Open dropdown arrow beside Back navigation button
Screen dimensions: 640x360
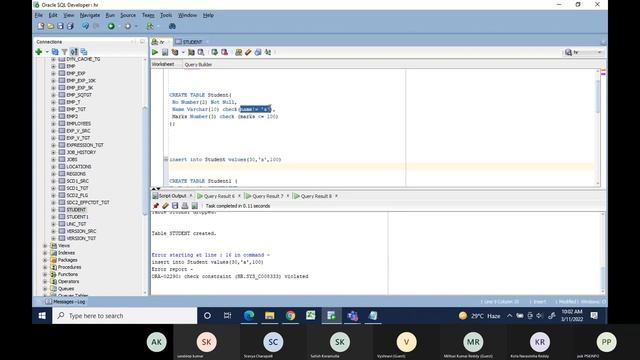pos(119,27)
